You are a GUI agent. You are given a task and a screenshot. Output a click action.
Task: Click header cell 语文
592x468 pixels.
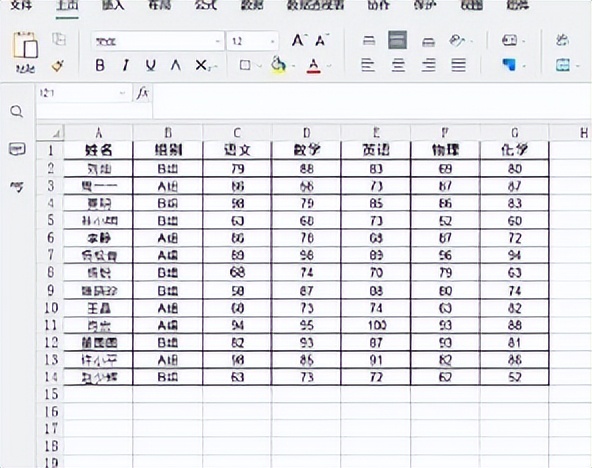click(x=237, y=150)
